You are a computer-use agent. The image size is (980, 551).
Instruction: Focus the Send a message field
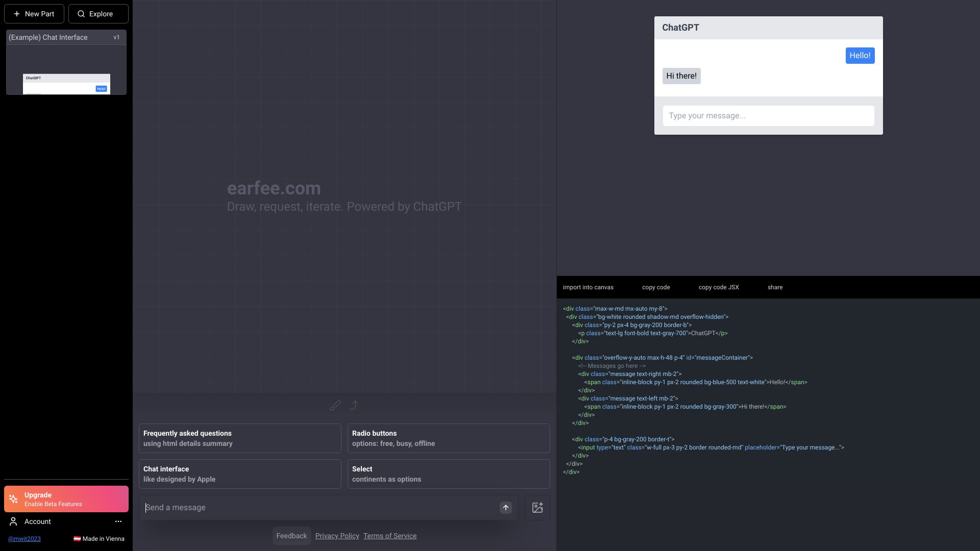click(319, 508)
